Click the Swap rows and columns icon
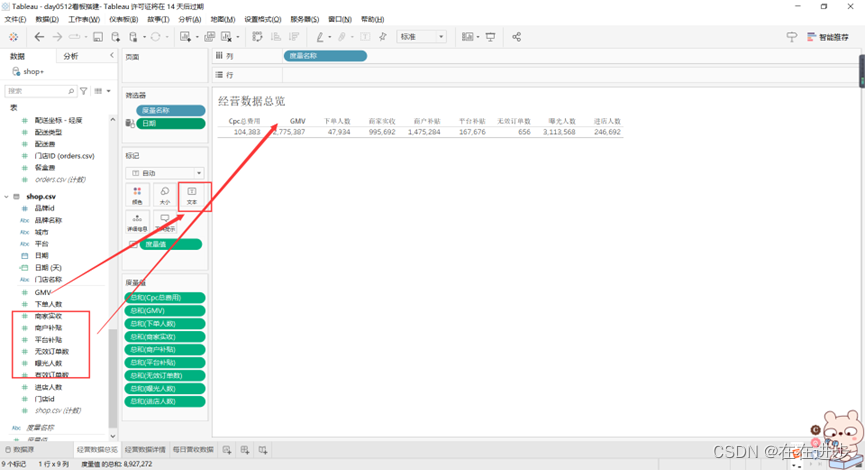This screenshot has height=470, width=865. [x=258, y=37]
